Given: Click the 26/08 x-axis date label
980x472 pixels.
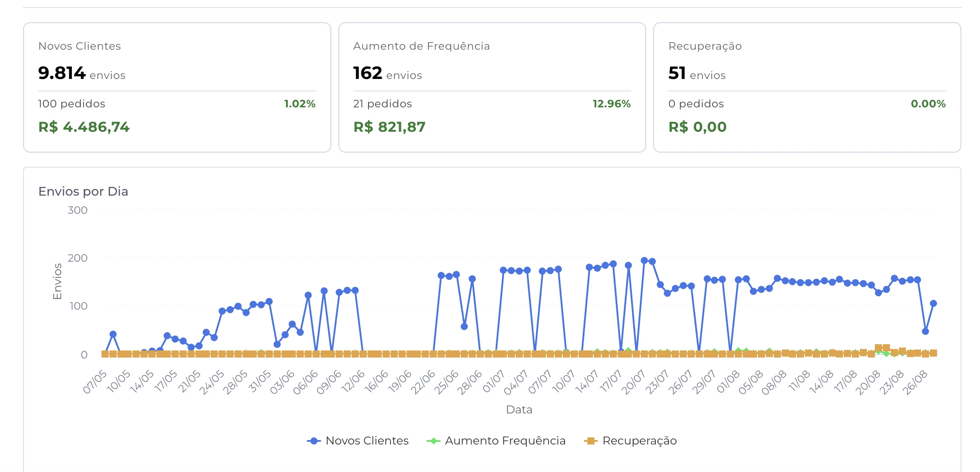Looking at the screenshot, I should [x=915, y=382].
